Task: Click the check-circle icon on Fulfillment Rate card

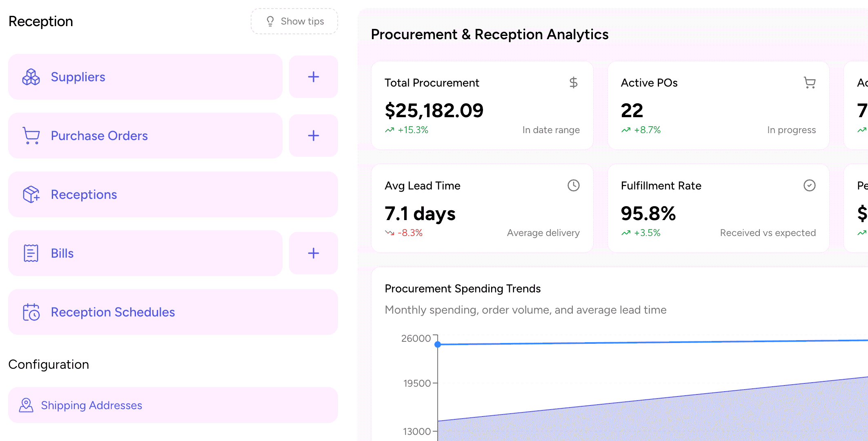Action: [x=810, y=185]
